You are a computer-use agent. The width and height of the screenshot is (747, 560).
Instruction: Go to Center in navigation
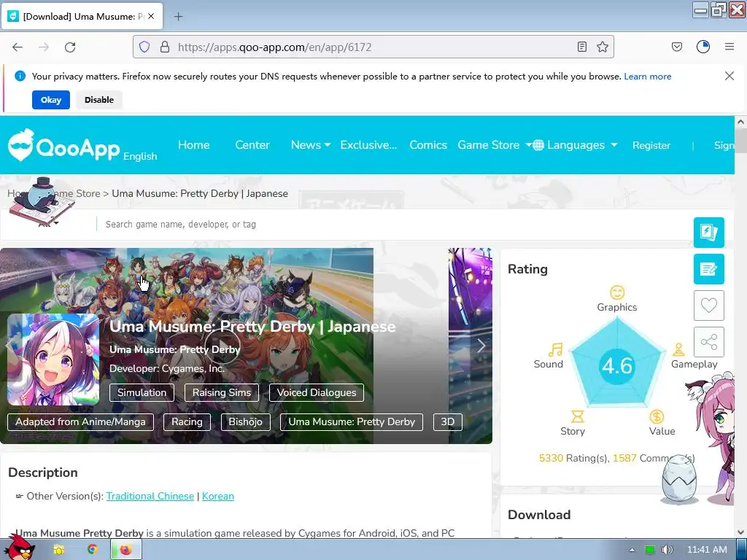pyautogui.click(x=252, y=145)
